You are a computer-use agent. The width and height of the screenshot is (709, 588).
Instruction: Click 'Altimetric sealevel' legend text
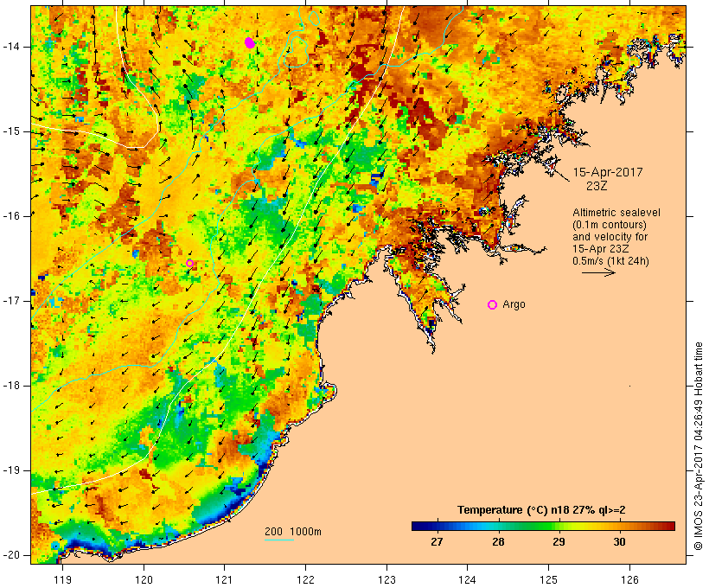(616, 213)
